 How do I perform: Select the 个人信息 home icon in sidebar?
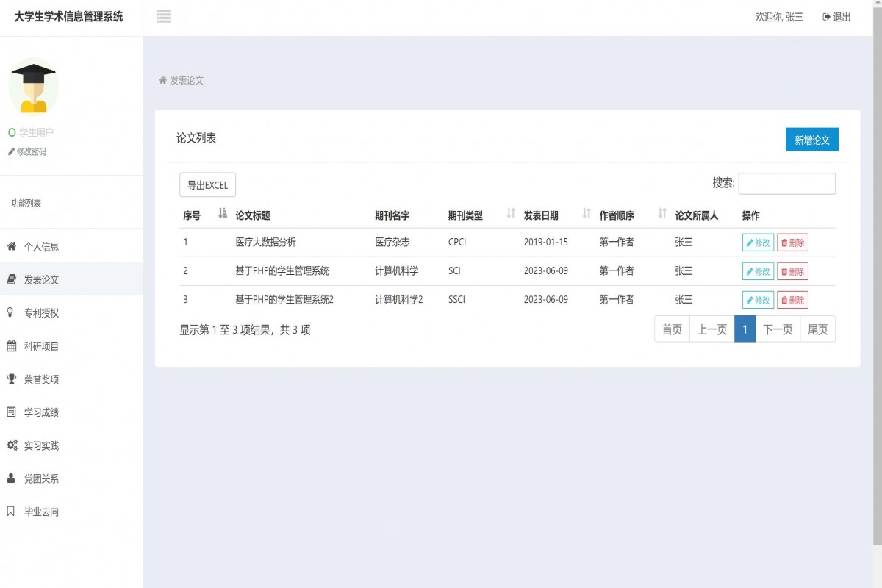[x=13, y=245]
